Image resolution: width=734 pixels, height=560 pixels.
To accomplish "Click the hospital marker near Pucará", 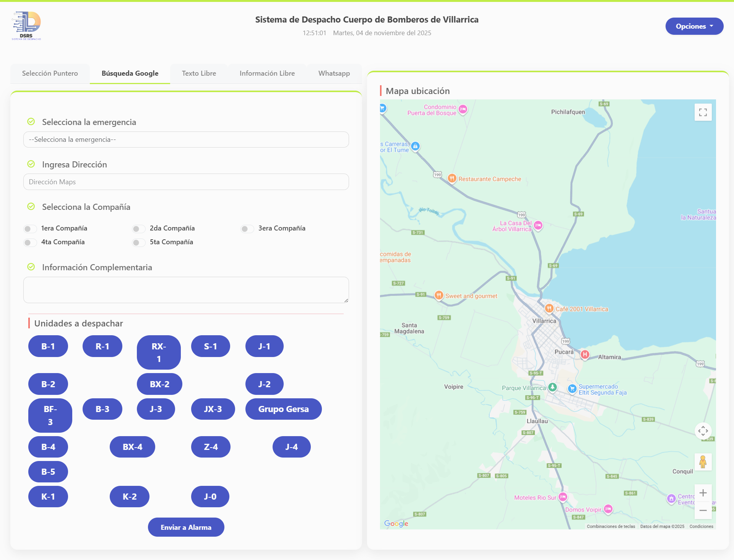I will point(585,354).
